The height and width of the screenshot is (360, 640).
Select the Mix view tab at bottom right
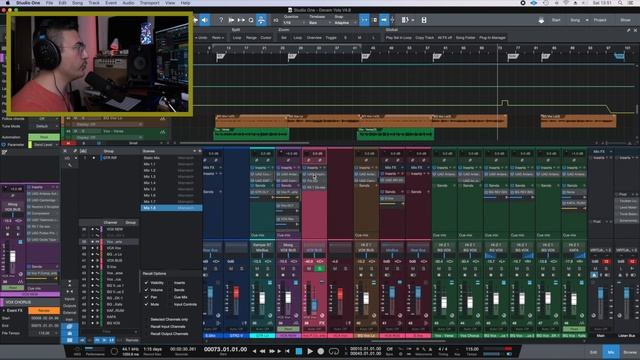(611, 352)
